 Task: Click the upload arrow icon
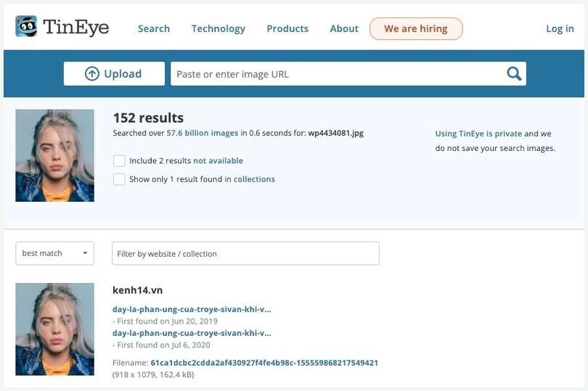coord(92,73)
